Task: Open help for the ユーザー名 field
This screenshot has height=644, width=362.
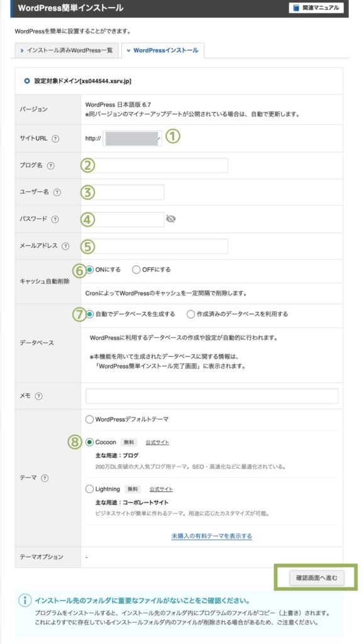Action: pos(57,191)
